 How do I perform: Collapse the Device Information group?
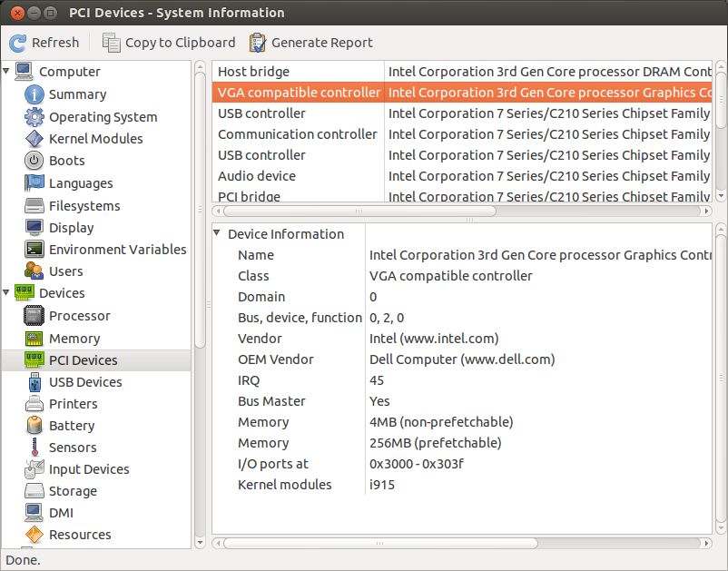coord(218,234)
